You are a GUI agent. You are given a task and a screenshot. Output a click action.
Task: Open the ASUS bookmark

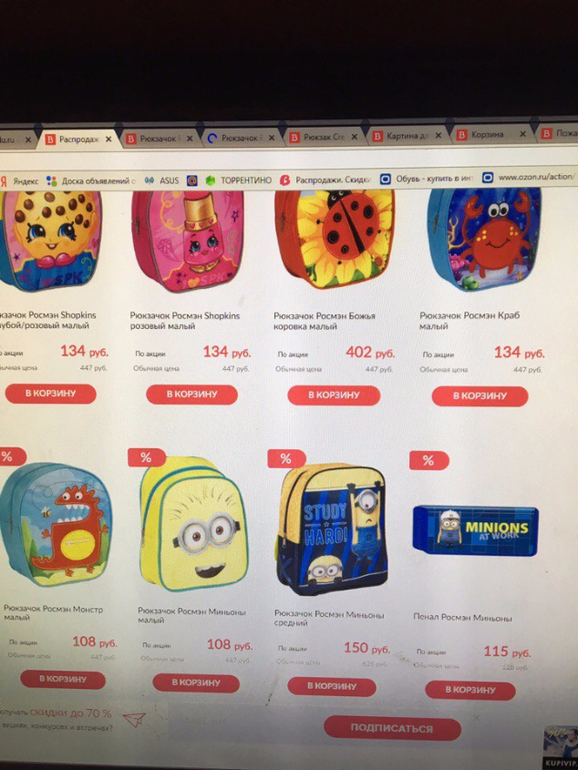coord(162,180)
